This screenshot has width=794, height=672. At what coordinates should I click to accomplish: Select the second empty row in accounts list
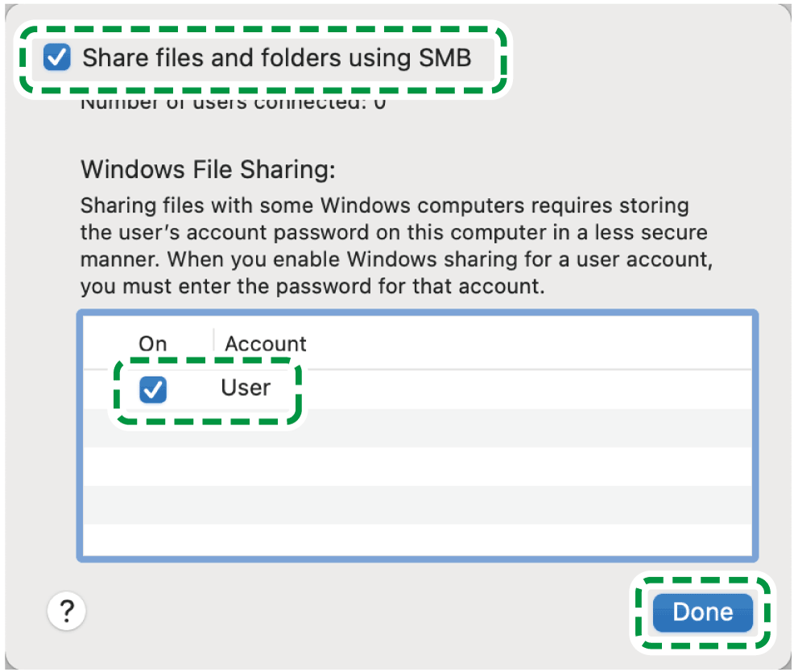click(x=417, y=467)
